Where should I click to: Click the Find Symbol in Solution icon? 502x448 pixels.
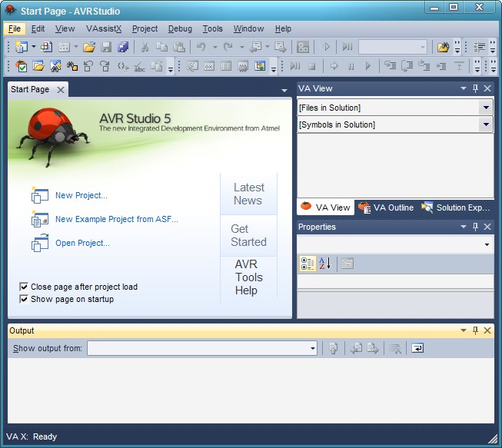pos(55,66)
